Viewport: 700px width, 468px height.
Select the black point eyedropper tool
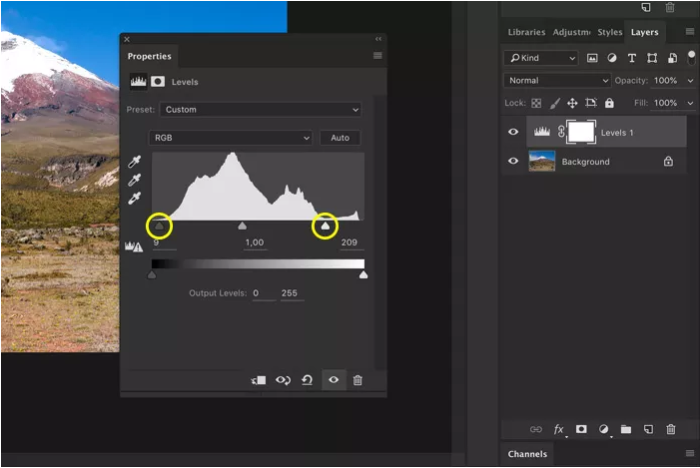(x=135, y=161)
